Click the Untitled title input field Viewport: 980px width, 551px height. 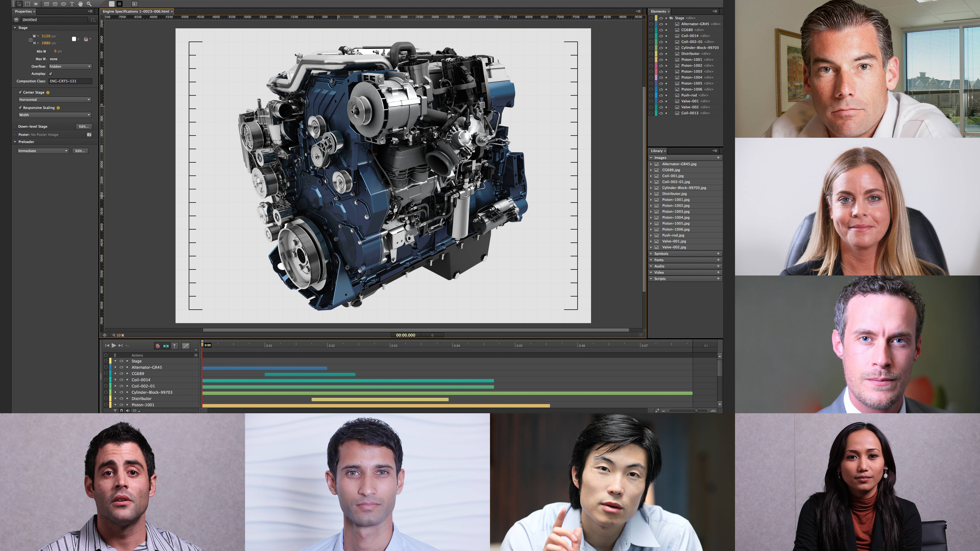tap(54, 20)
